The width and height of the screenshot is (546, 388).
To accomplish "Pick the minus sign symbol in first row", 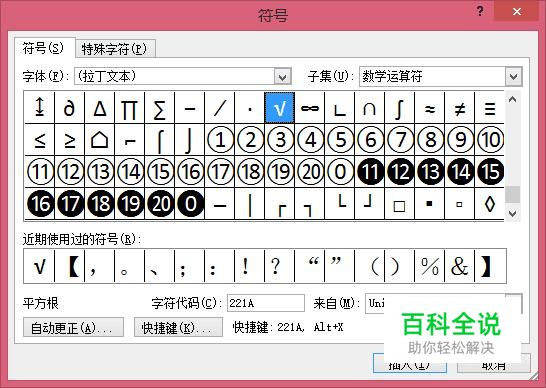I will pos(189,108).
